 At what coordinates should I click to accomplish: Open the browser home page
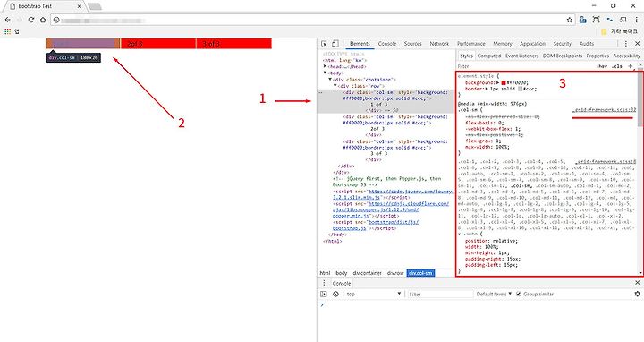click(43, 20)
